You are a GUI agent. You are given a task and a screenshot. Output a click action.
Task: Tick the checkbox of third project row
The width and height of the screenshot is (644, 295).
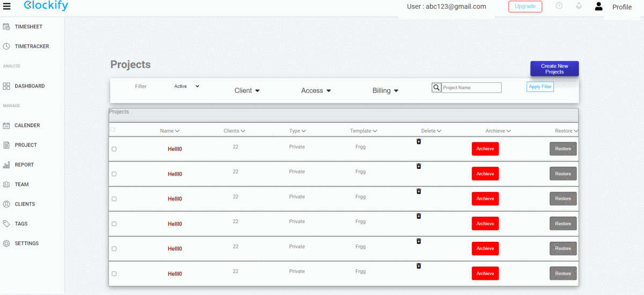coord(114,199)
